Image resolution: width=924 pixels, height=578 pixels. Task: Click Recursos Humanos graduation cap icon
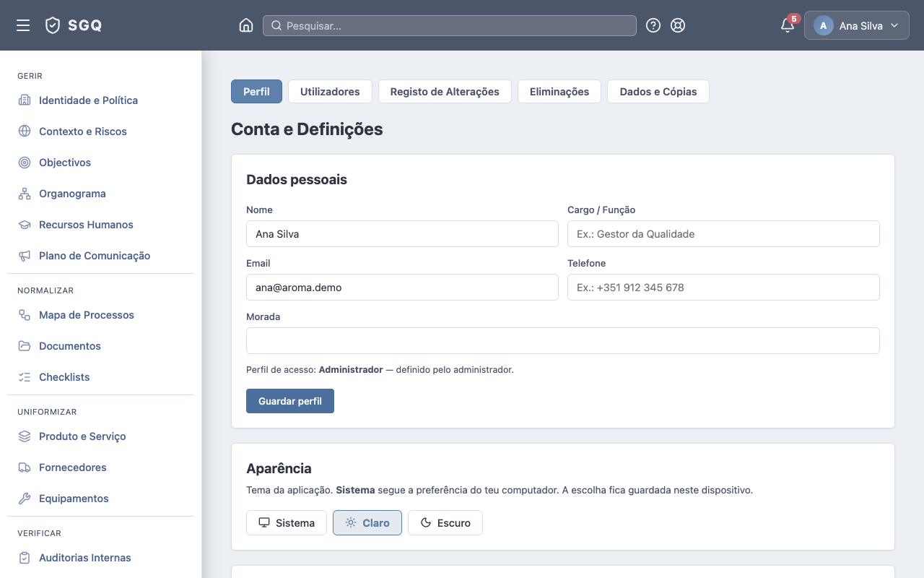point(25,225)
